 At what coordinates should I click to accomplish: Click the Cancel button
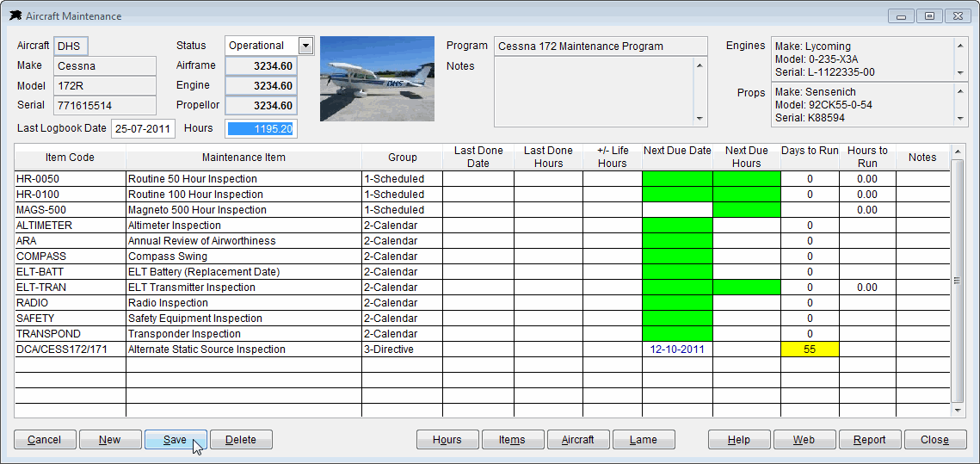pyautogui.click(x=45, y=440)
